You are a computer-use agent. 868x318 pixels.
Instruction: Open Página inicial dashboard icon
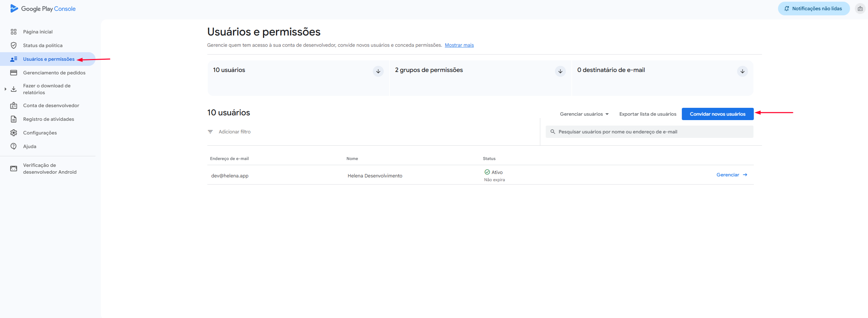click(x=14, y=32)
